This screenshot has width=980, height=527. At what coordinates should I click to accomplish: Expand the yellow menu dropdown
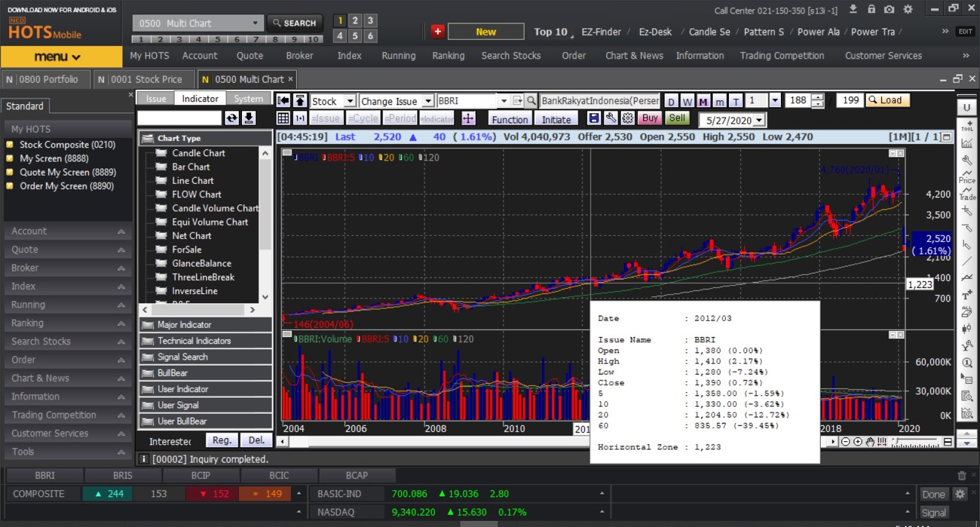pos(61,56)
